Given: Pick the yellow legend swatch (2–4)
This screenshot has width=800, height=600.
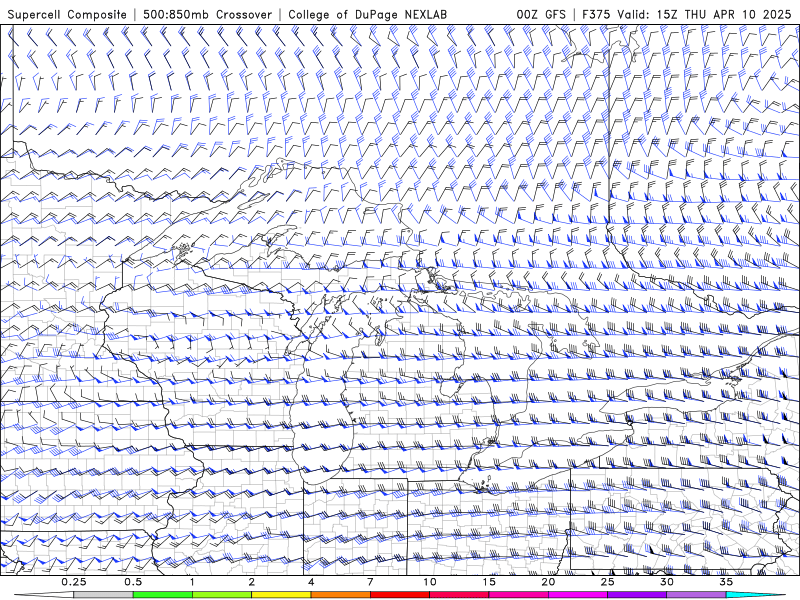Looking at the screenshot, I should [x=281, y=595].
